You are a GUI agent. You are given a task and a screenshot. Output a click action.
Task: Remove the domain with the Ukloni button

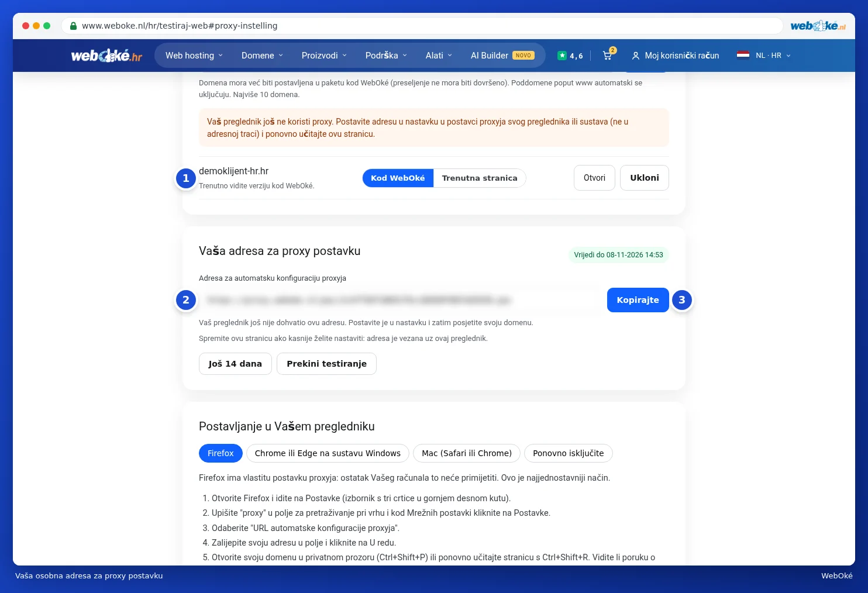[645, 178]
